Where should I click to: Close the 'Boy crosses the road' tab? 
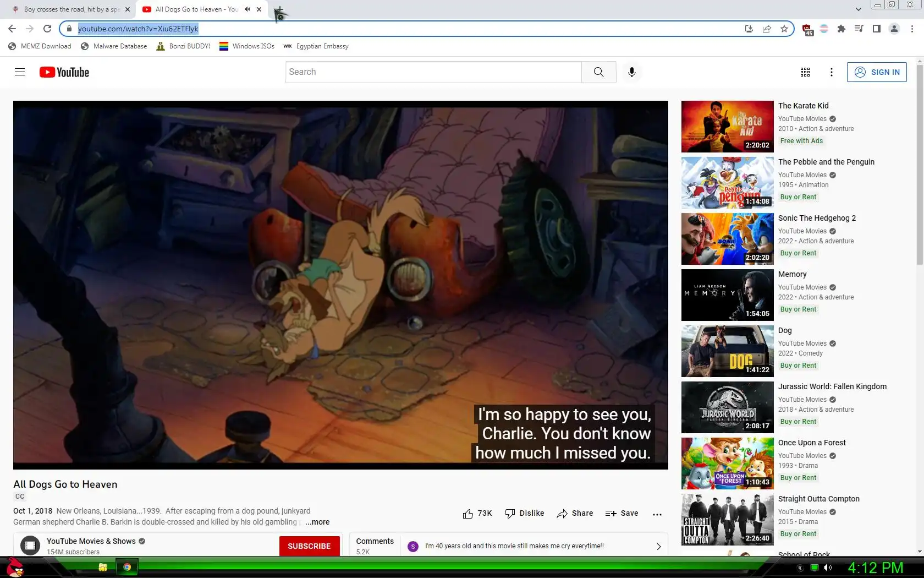(128, 9)
